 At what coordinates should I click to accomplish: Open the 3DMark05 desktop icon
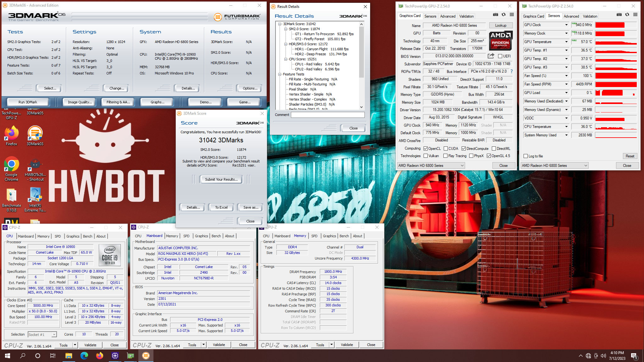[x=35, y=113]
